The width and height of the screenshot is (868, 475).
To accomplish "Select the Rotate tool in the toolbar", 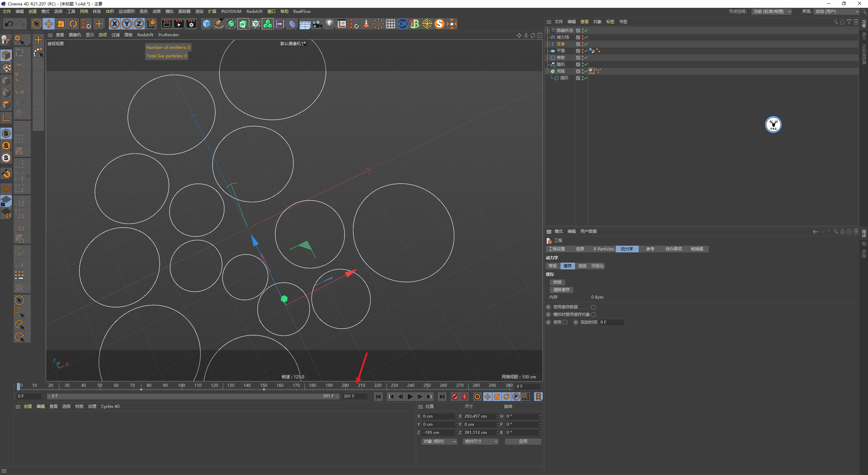I will (73, 24).
